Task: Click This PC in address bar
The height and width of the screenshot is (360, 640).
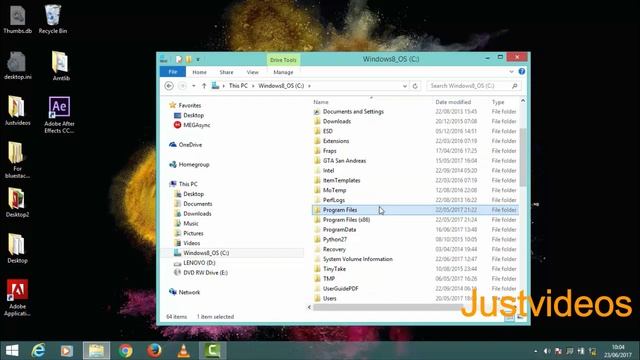Action: click(x=238, y=86)
